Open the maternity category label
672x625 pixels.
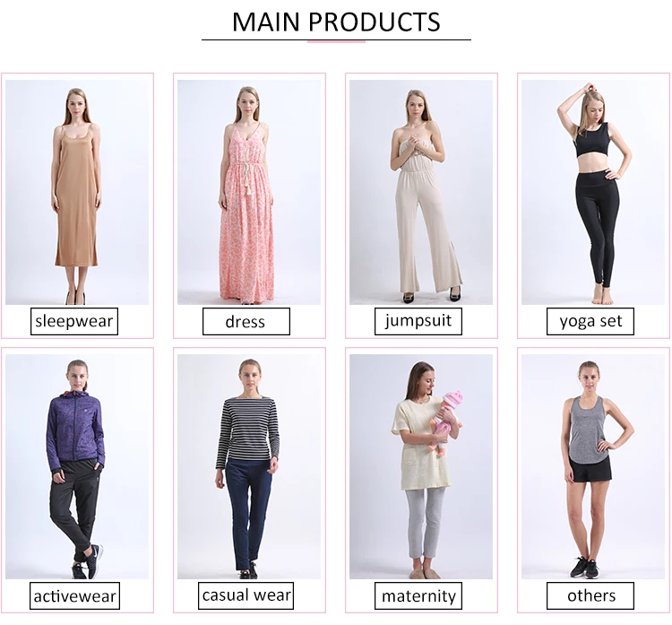pos(418,595)
